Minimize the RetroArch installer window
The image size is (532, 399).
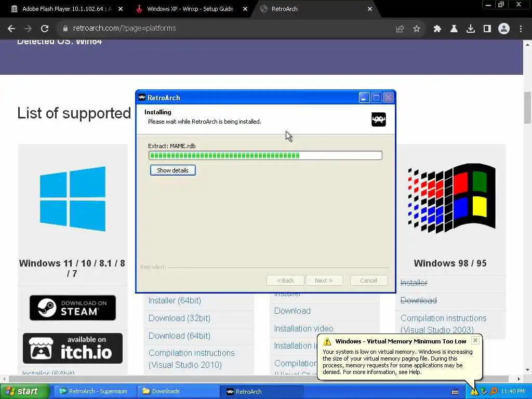tap(364, 98)
